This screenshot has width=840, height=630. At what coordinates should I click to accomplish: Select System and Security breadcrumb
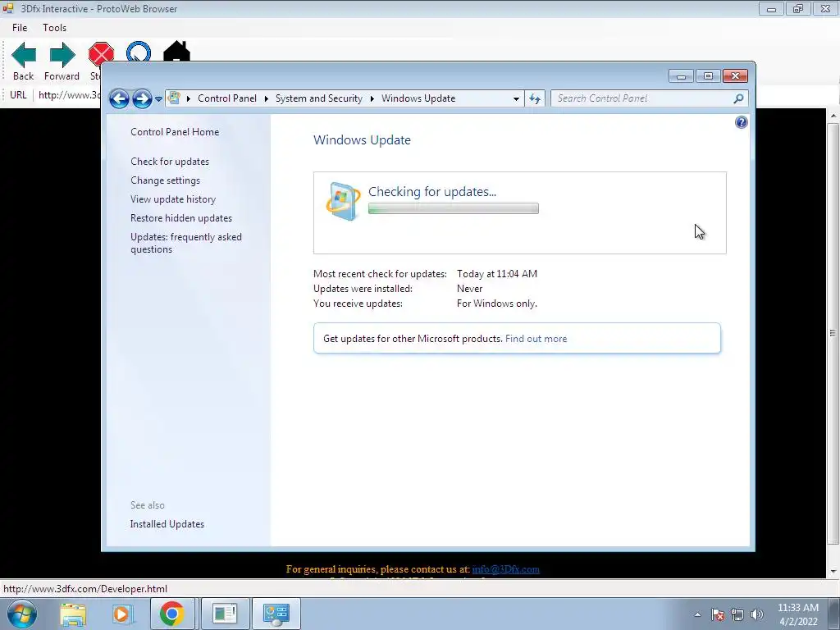[319, 98]
